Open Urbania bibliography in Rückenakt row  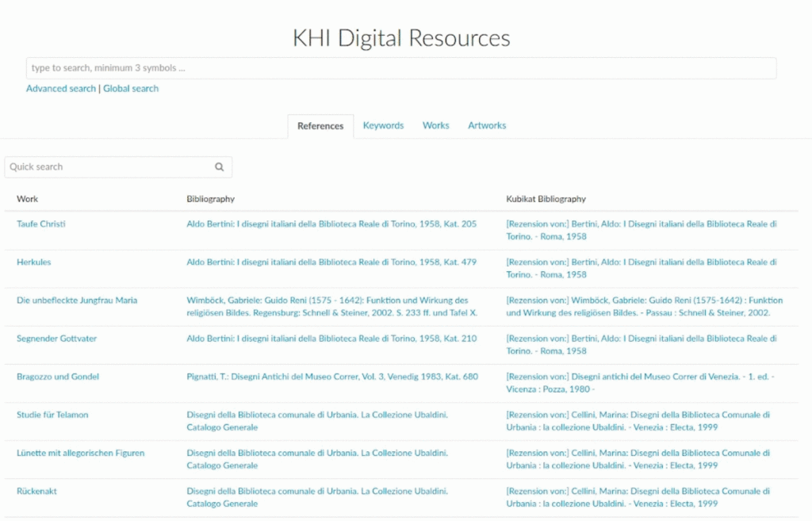(x=317, y=497)
